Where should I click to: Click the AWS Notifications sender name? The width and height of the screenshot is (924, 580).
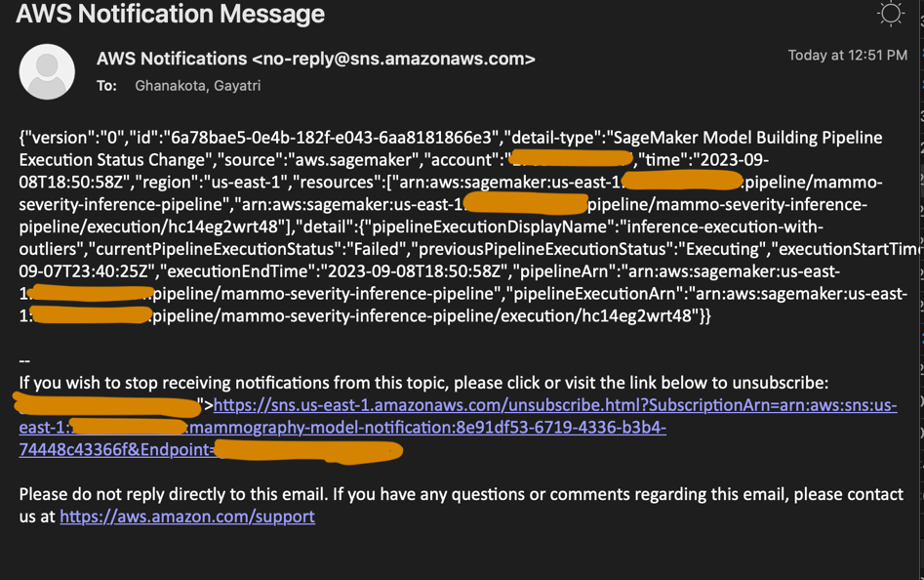(172, 59)
